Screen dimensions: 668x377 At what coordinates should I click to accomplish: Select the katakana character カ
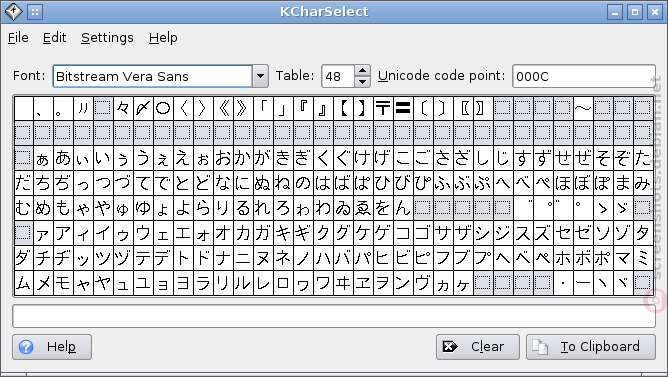(x=243, y=233)
